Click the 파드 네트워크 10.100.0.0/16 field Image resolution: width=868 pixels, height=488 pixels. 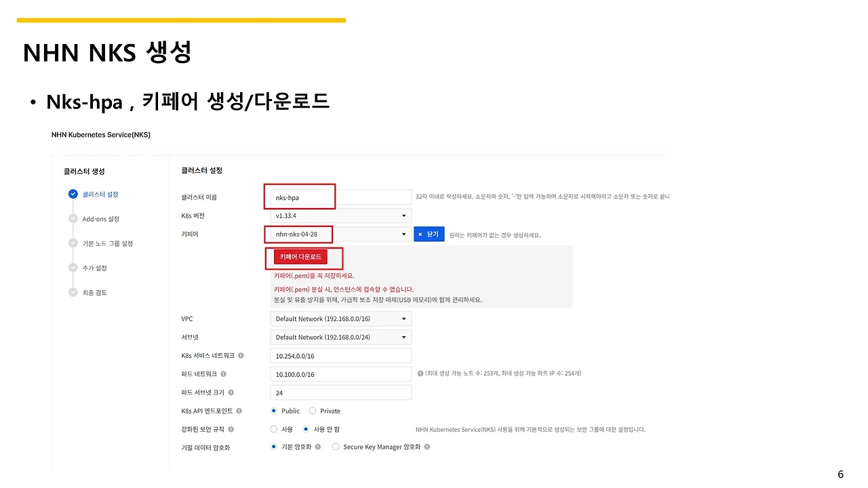pos(341,374)
